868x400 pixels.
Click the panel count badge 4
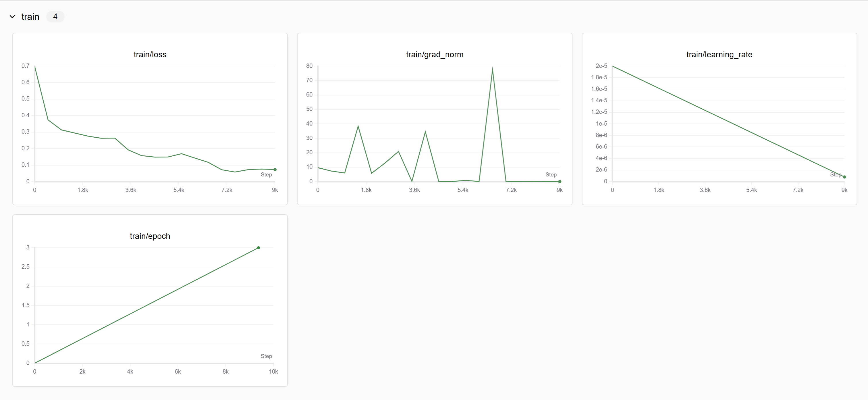[x=55, y=16]
